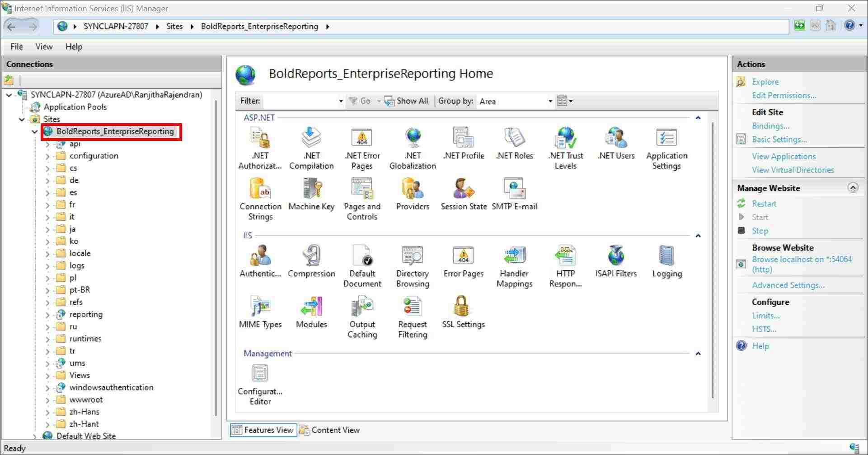This screenshot has height=455, width=868.
Task: Open Handler Mappings feature
Action: (514, 266)
